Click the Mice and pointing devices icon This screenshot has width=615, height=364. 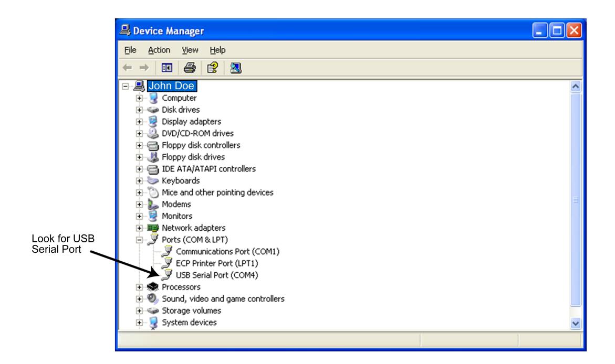coord(153,192)
